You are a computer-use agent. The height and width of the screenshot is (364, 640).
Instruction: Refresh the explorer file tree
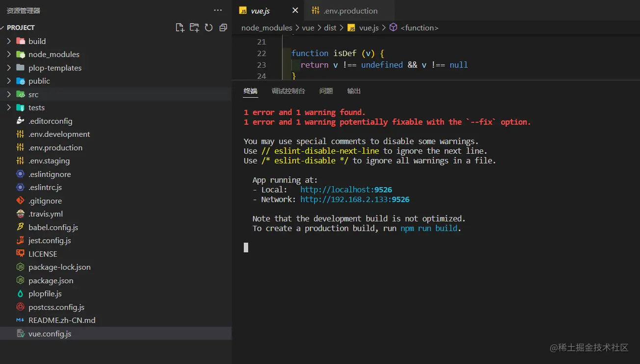[x=209, y=27]
